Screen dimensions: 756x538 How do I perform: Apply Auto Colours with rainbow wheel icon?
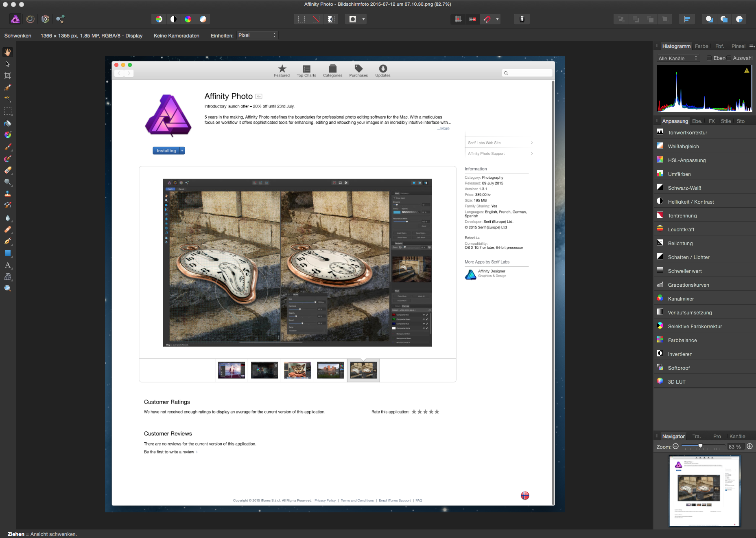pos(188,19)
